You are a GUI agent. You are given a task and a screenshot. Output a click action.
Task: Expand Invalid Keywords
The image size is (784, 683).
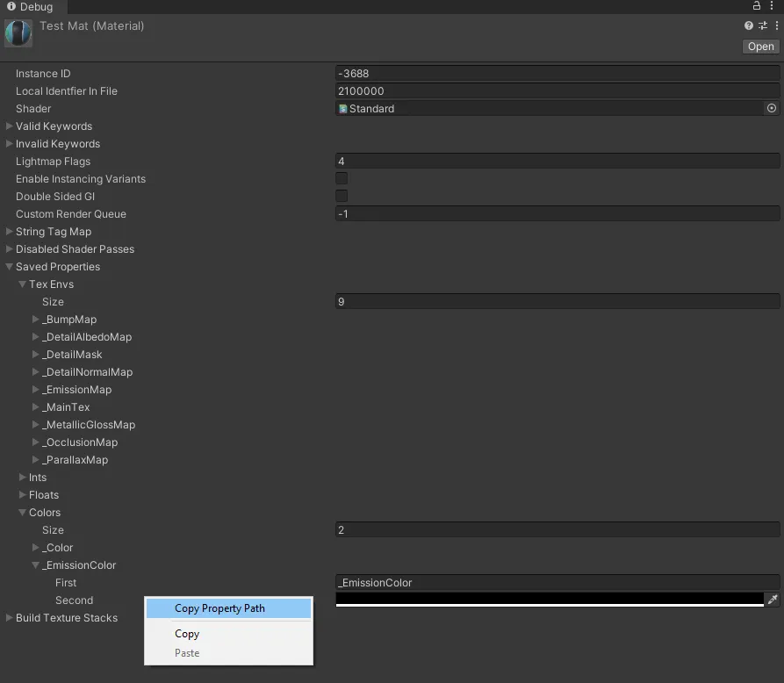pyautogui.click(x=9, y=143)
